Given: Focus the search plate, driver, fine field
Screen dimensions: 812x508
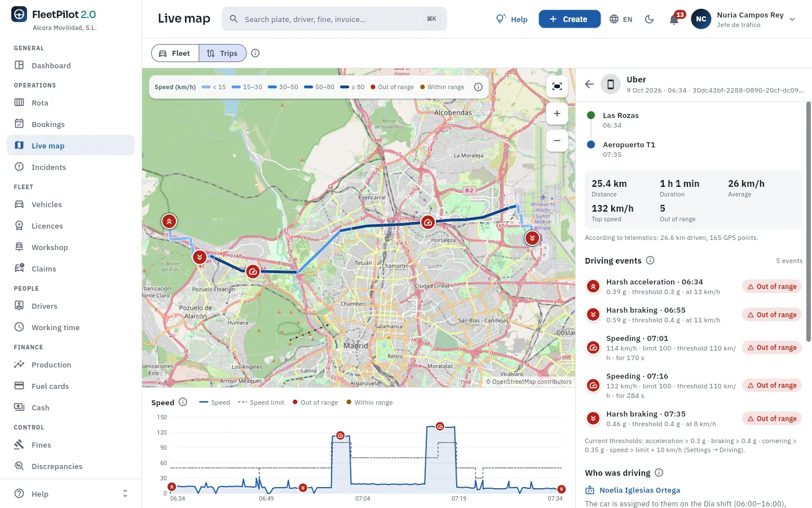Looking at the screenshot, I should 334,19.
